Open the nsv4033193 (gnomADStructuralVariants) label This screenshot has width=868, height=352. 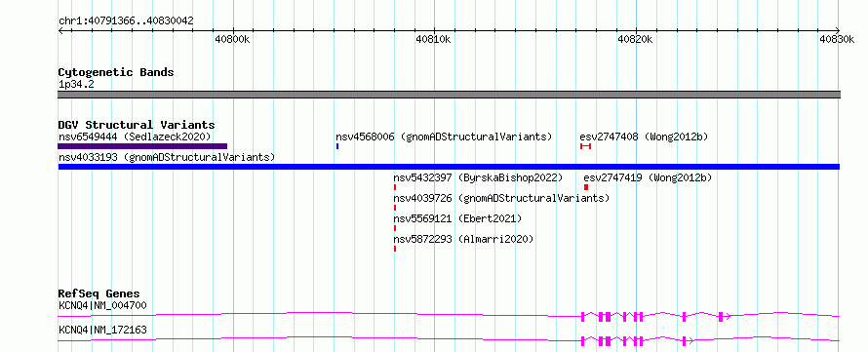pos(167,157)
